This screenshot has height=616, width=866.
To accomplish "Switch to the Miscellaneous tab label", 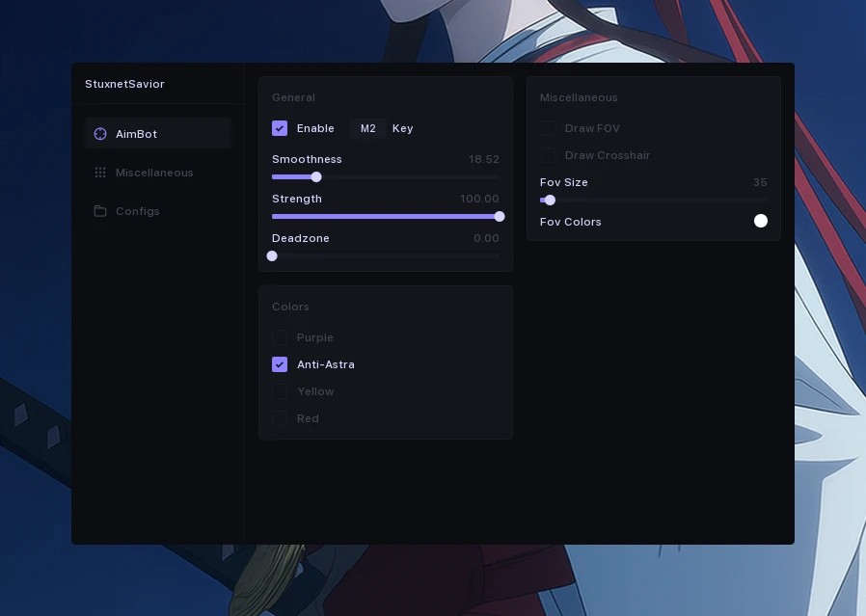I will pyautogui.click(x=154, y=173).
